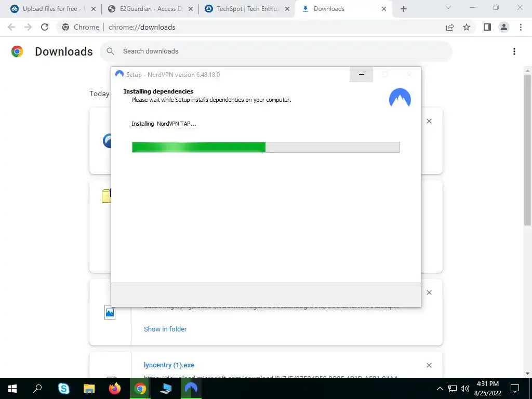The width and height of the screenshot is (532, 399).
Task: Click the image file icon in downloads
Action: click(x=110, y=312)
